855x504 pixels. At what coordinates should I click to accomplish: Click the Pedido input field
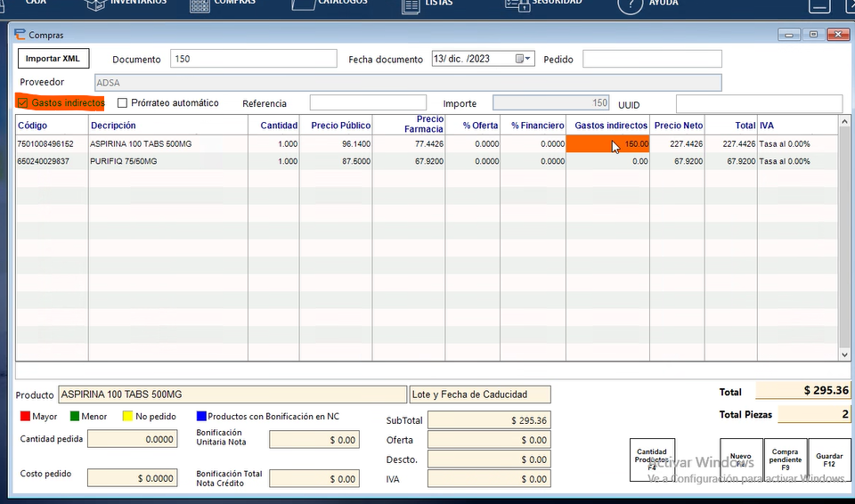(x=652, y=59)
